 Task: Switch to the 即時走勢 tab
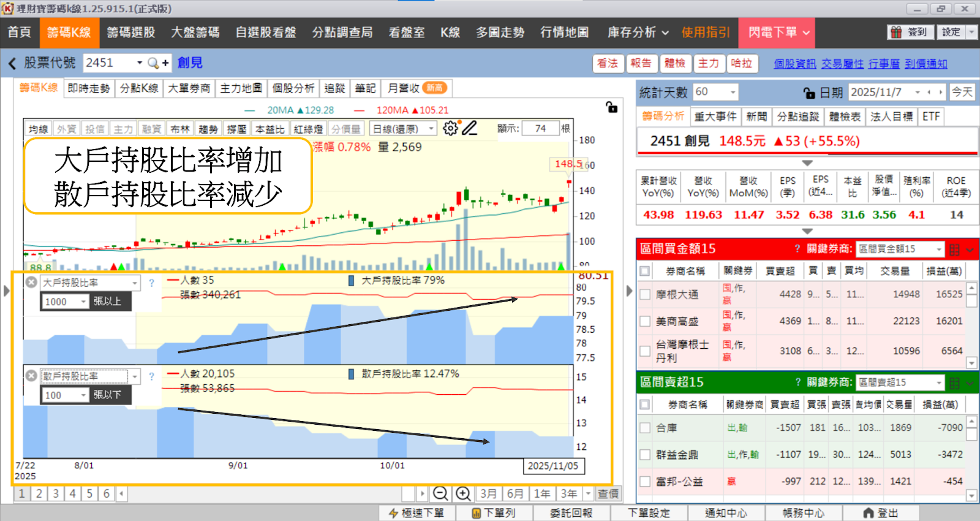tap(89, 88)
